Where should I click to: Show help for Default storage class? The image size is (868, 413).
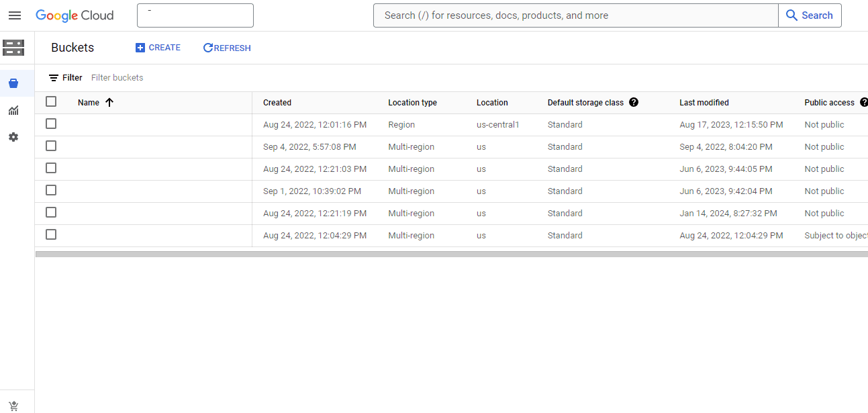pyautogui.click(x=634, y=103)
